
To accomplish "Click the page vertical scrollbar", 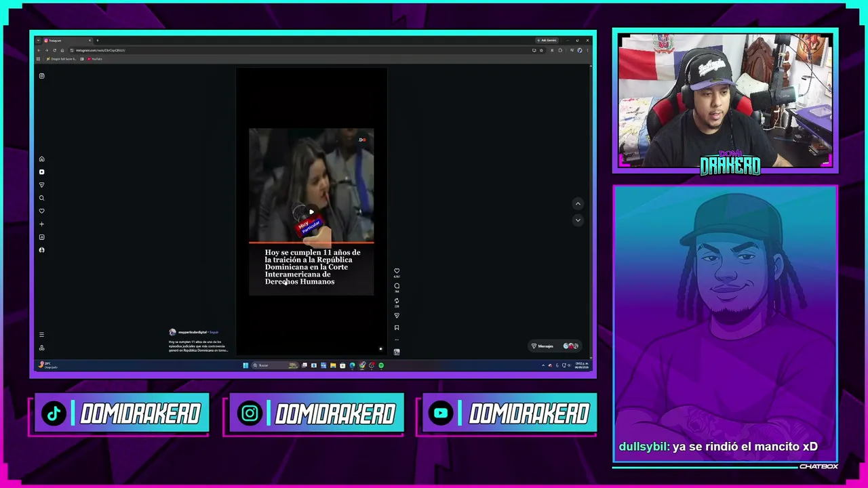I will (x=592, y=210).
